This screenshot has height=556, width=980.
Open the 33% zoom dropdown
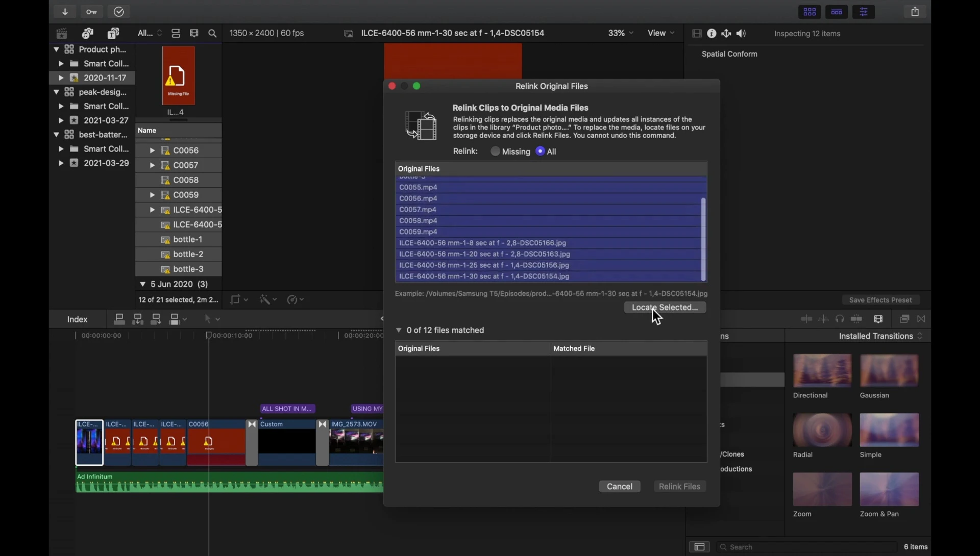point(621,34)
